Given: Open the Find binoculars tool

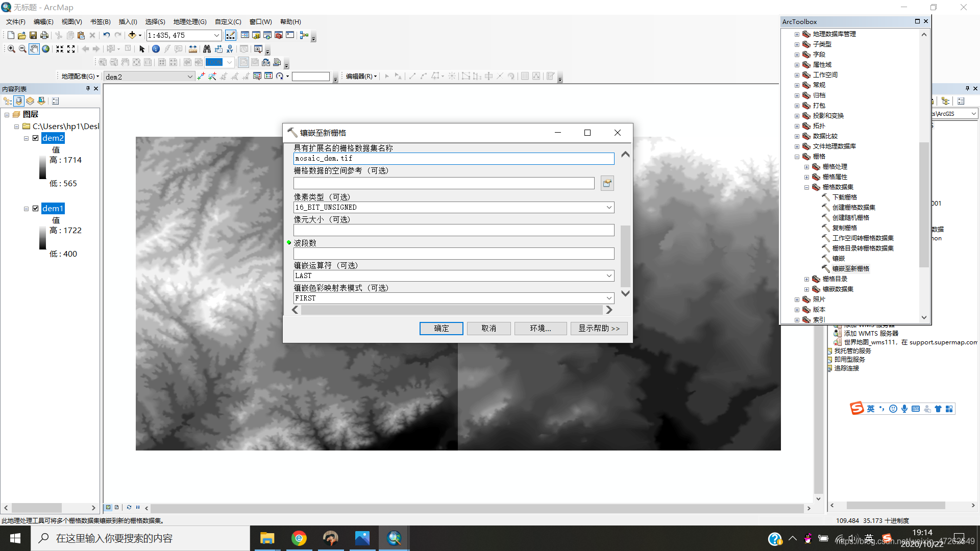Looking at the screenshot, I should 207,49.
